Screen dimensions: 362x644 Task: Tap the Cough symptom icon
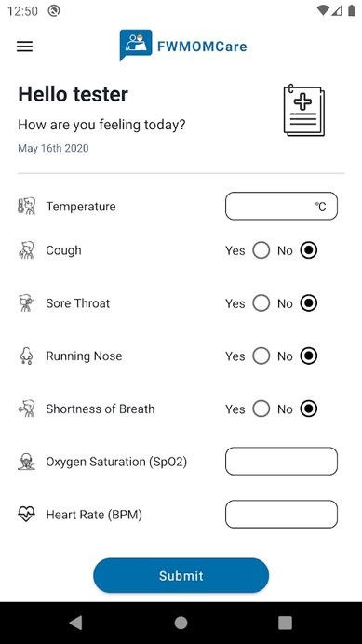coord(27,250)
